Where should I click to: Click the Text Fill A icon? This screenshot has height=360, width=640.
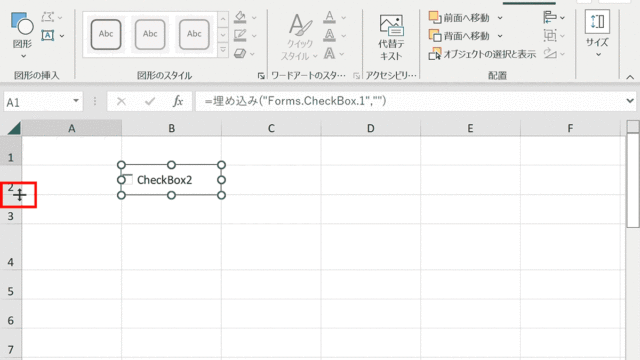[329, 17]
